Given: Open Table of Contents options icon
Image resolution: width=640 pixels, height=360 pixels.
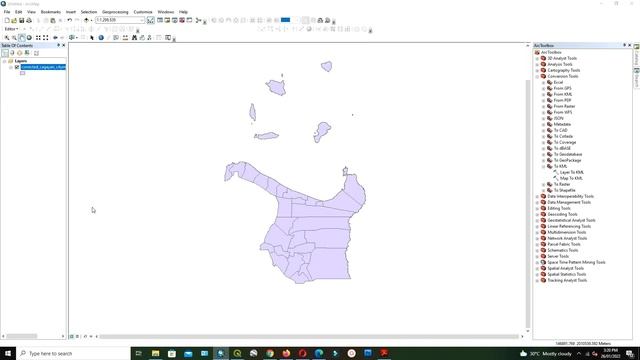Looking at the screenshot, I should click(x=36, y=53).
